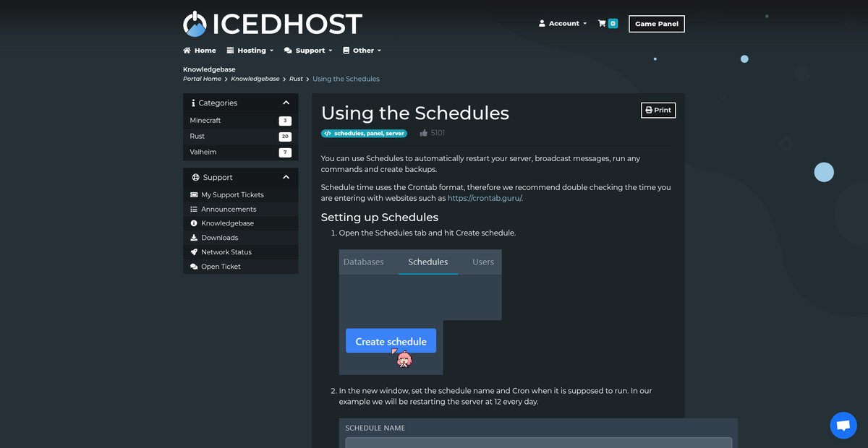Screen dimensions: 868x448
Task: Click the Setting up Schedules heading
Action: coord(380,217)
